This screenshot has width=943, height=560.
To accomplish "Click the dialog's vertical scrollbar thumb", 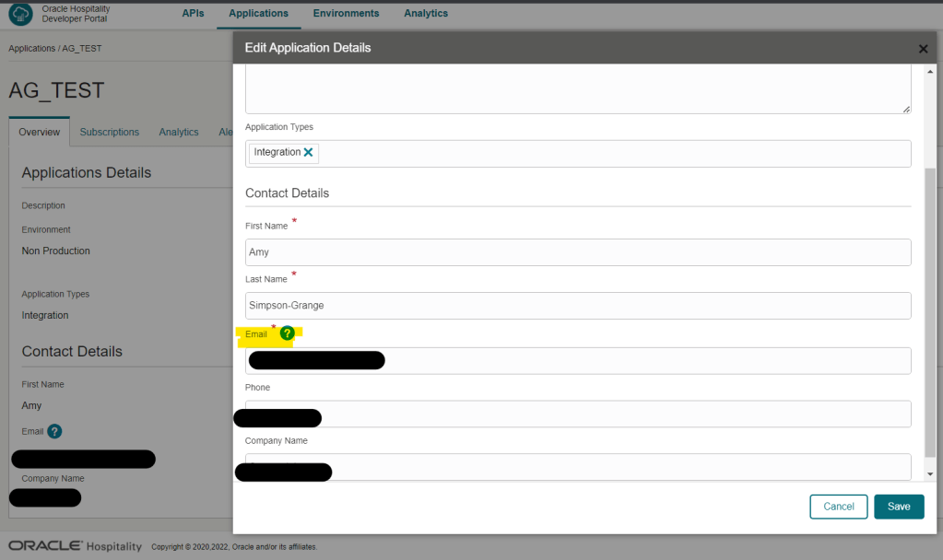I will [930, 313].
